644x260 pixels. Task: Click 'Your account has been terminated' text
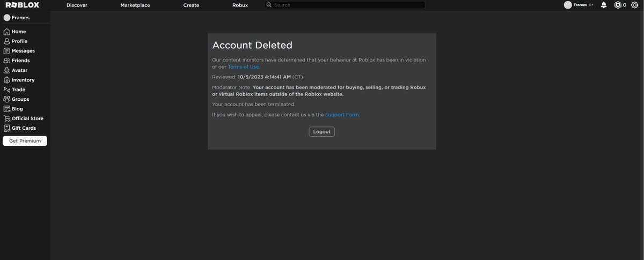coord(253,104)
